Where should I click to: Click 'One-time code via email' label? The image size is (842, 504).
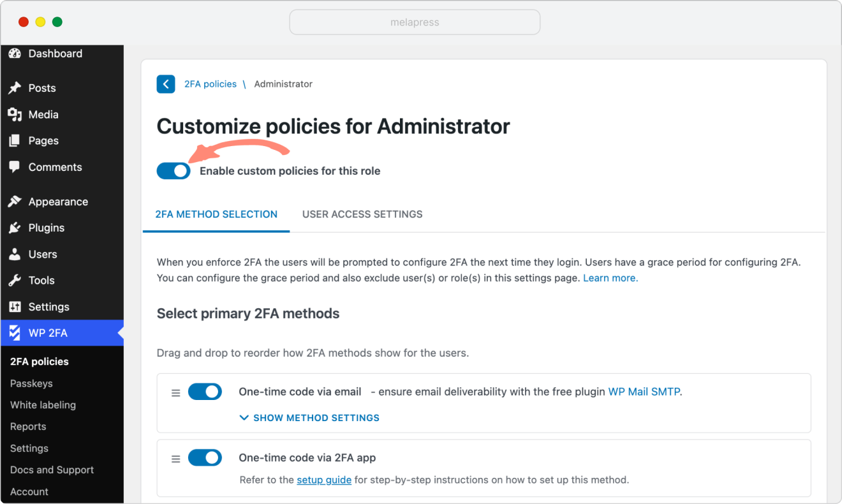pos(300,392)
